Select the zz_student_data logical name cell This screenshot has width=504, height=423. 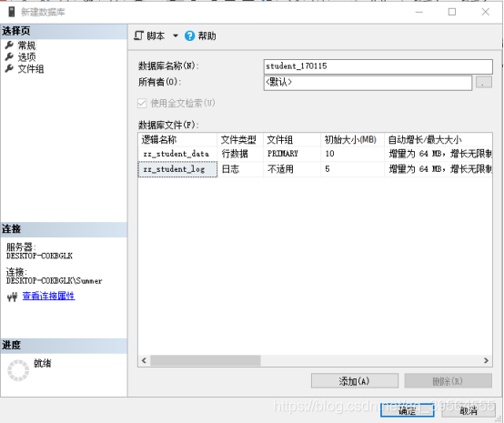177,154
